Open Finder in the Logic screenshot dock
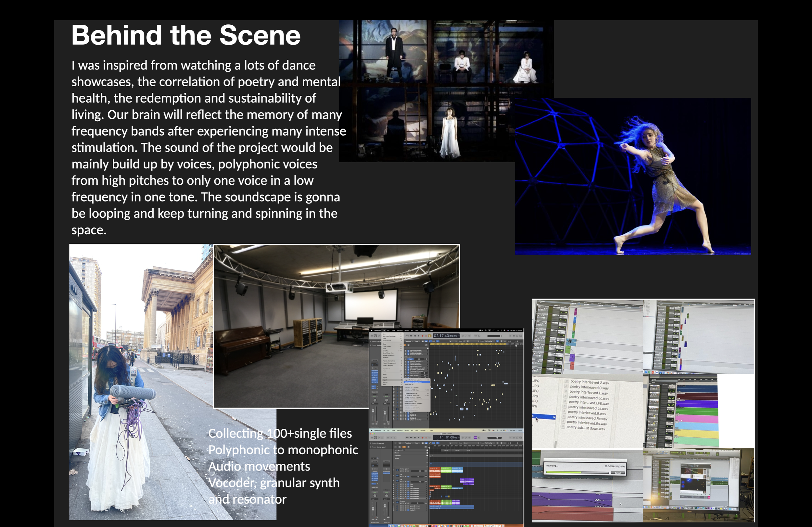 point(390,526)
